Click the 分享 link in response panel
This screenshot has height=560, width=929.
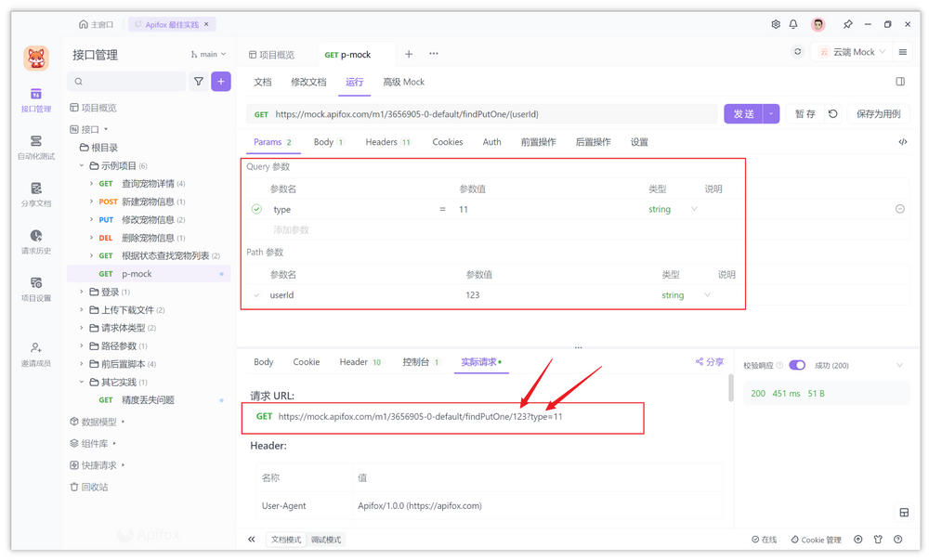tap(710, 362)
